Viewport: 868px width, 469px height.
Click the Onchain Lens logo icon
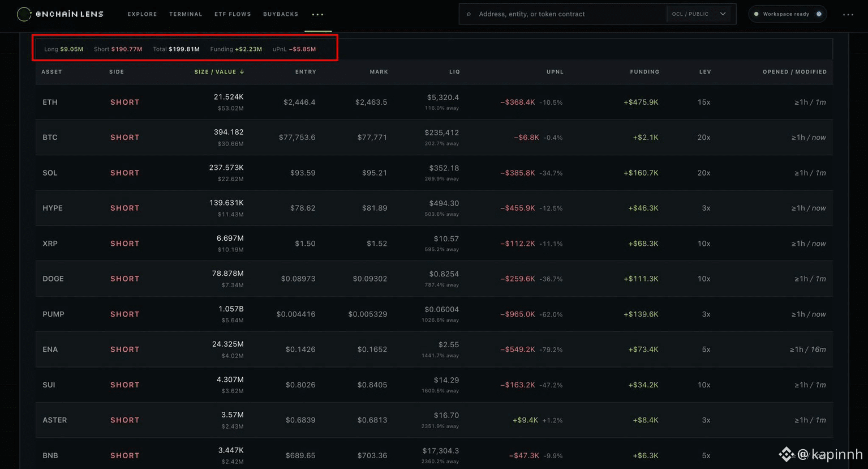24,14
